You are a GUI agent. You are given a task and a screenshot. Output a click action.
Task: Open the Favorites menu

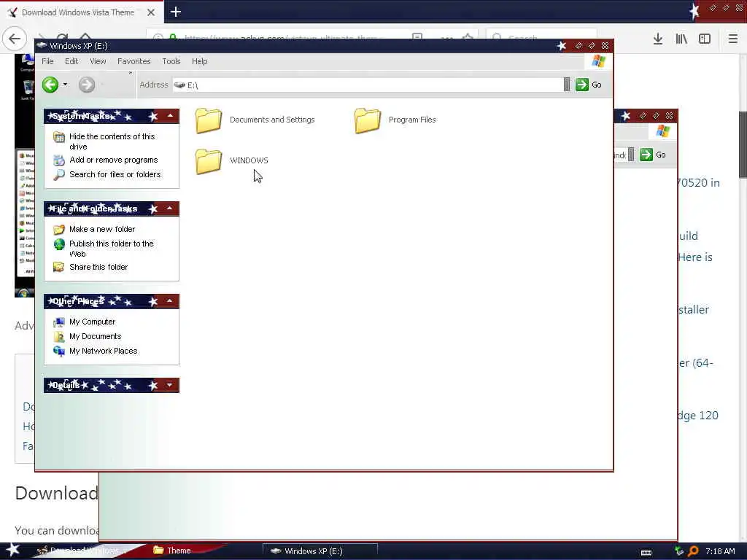[x=134, y=61]
